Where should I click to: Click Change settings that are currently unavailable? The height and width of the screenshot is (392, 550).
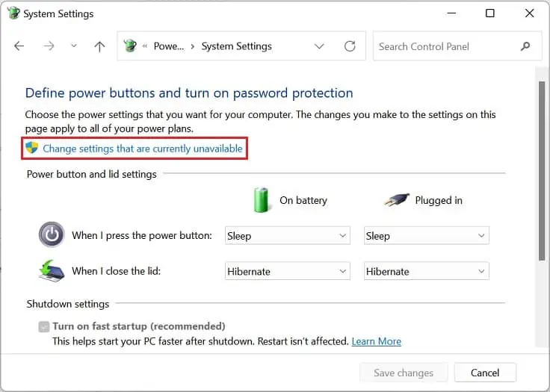point(143,149)
